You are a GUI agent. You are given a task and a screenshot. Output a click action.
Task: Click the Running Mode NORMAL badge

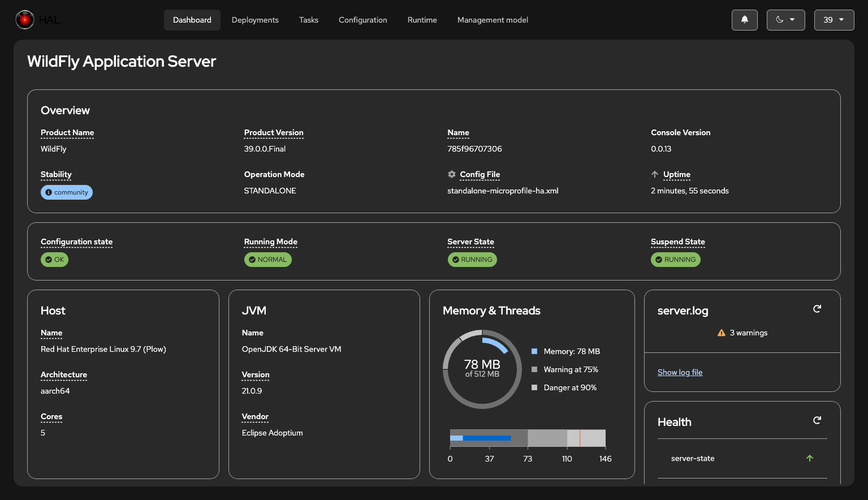[268, 260]
